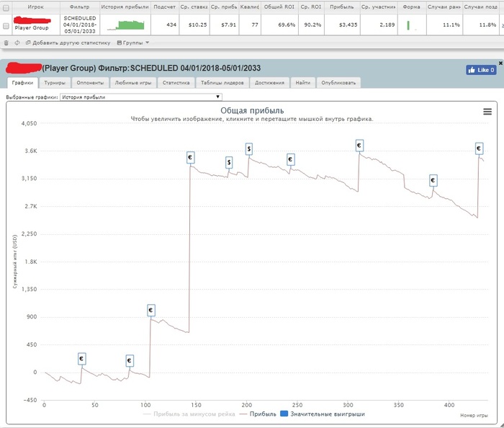Click the profit value $3,435
Image resolution: width=504 pixels, height=428 pixels.
(348, 24)
